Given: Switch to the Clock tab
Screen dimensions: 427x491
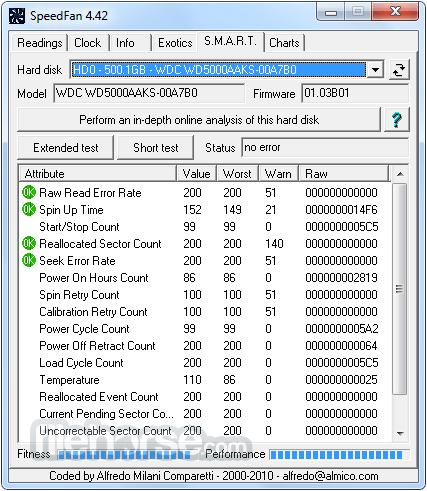Looking at the screenshot, I should tap(88, 43).
